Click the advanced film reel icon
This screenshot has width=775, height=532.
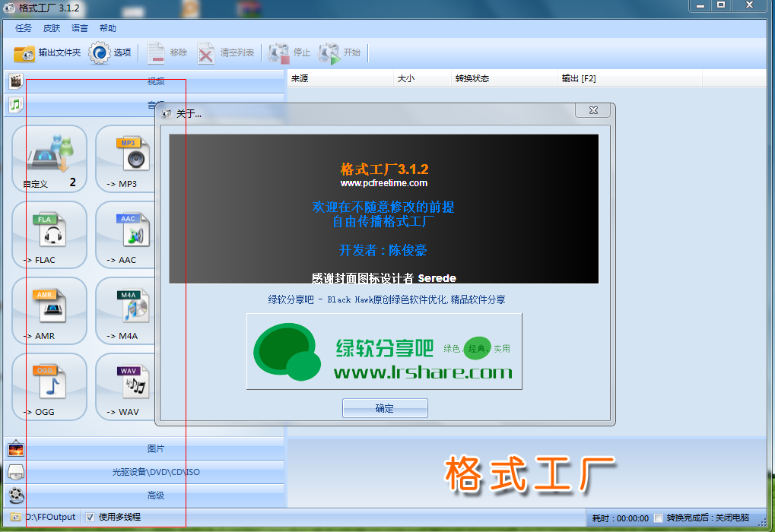(16, 495)
